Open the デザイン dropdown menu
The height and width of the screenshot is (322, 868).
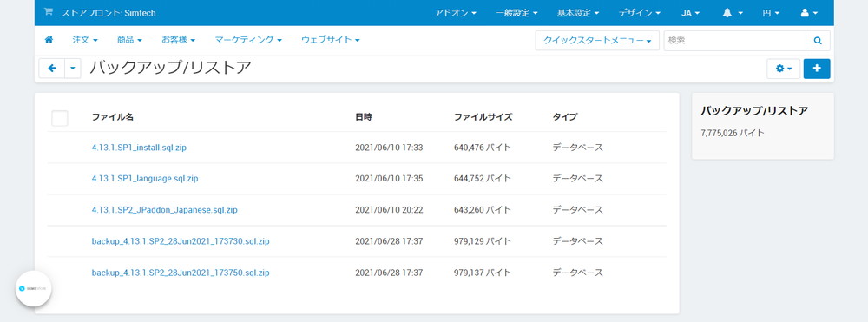[x=640, y=13]
